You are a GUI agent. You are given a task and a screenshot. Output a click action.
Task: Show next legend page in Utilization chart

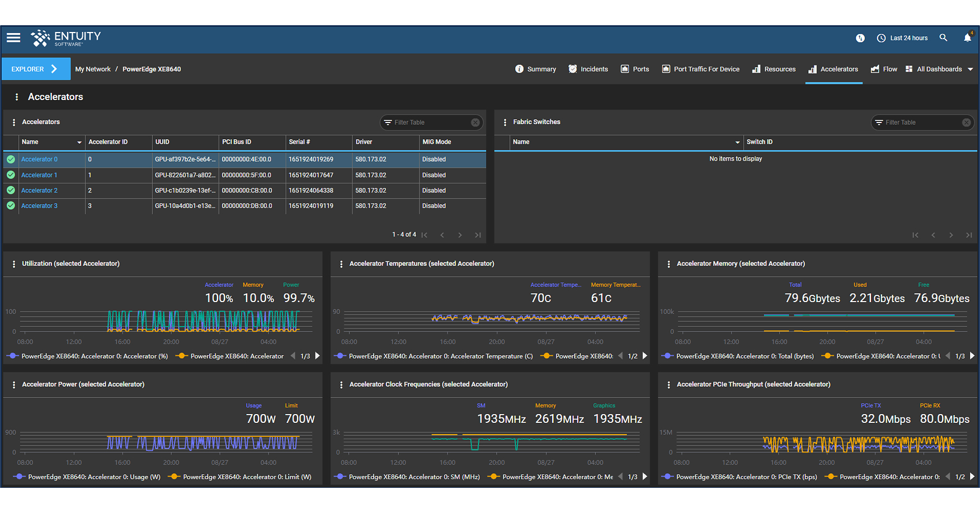(317, 356)
